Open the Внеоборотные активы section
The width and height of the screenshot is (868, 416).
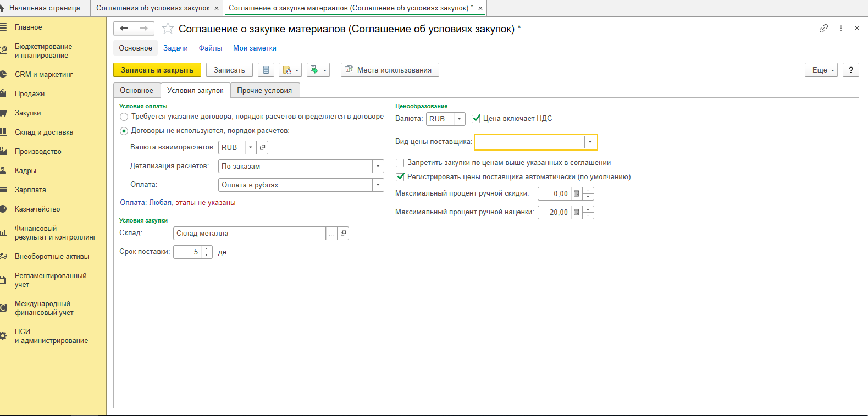[52, 256]
